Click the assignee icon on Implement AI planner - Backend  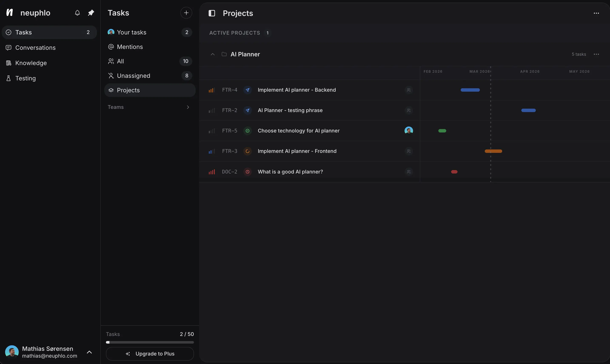point(409,90)
